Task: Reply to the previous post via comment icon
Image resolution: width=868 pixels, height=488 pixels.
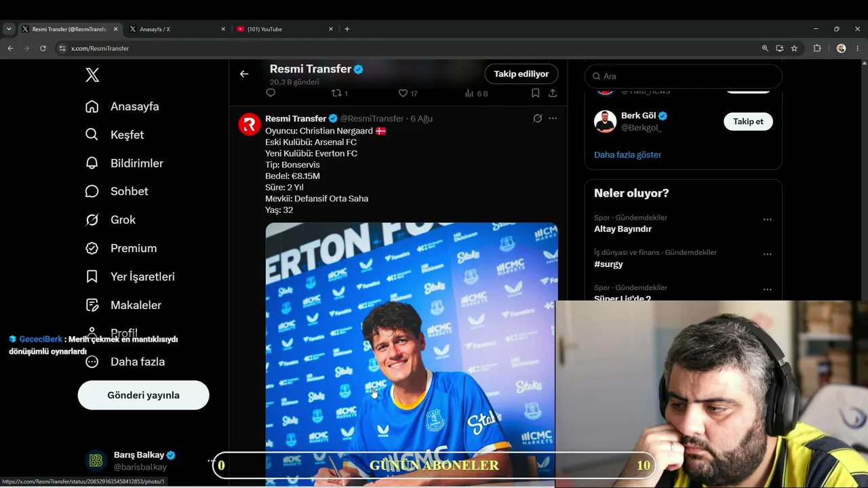Action: [x=271, y=93]
